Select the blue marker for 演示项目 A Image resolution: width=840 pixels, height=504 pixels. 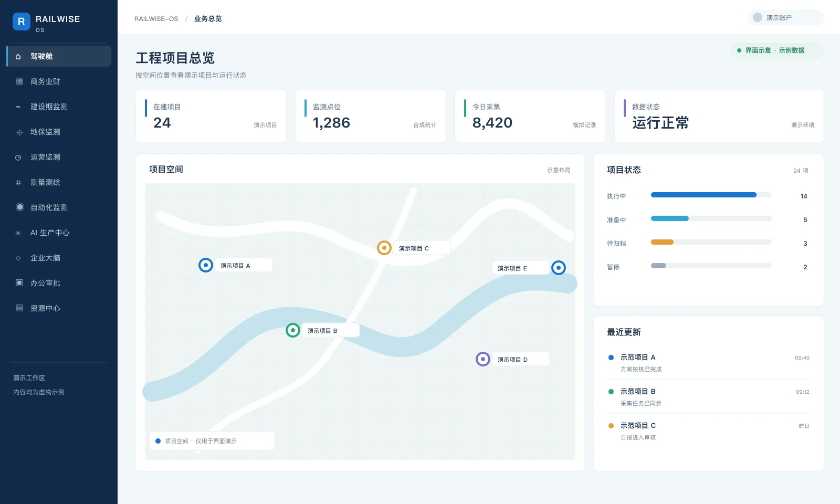tap(206, 265)
